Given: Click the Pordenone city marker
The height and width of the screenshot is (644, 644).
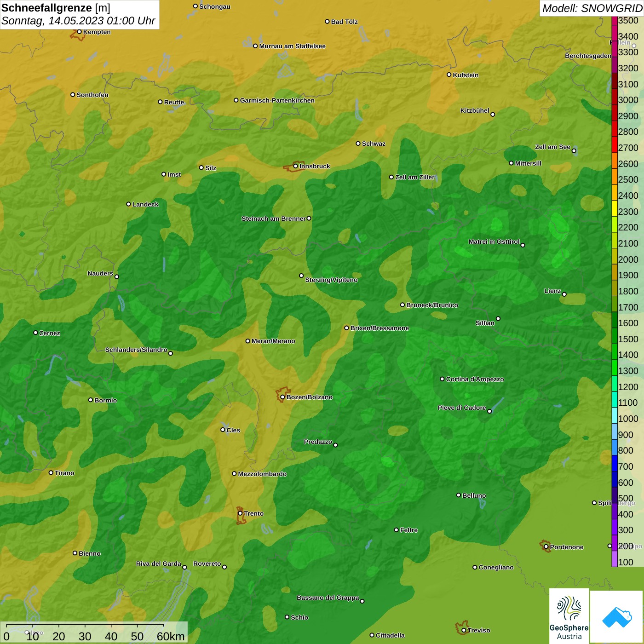Looking at the screenshot, I should click(x=546, y=547).
